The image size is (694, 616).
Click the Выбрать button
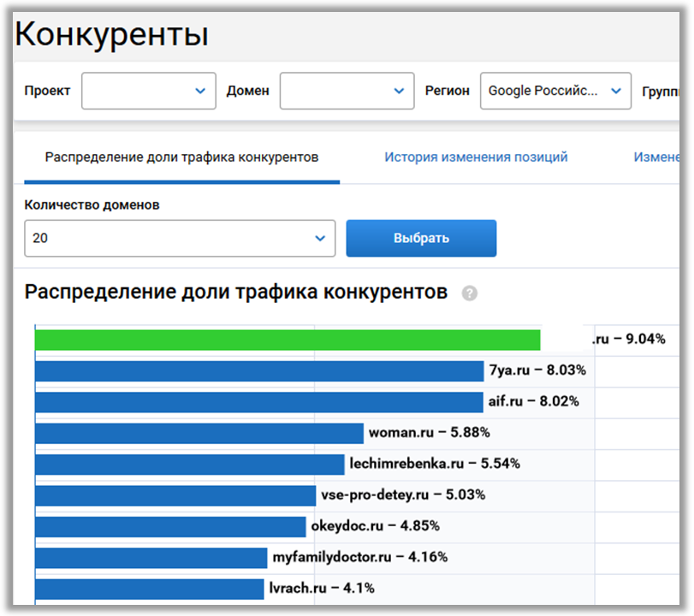click(421, 238)
